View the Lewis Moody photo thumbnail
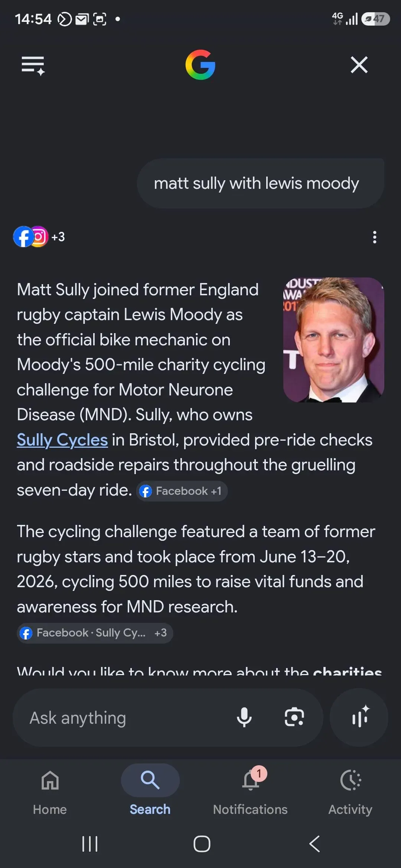The width and height of the screenshot is (401, 868). tap(333, 340)
